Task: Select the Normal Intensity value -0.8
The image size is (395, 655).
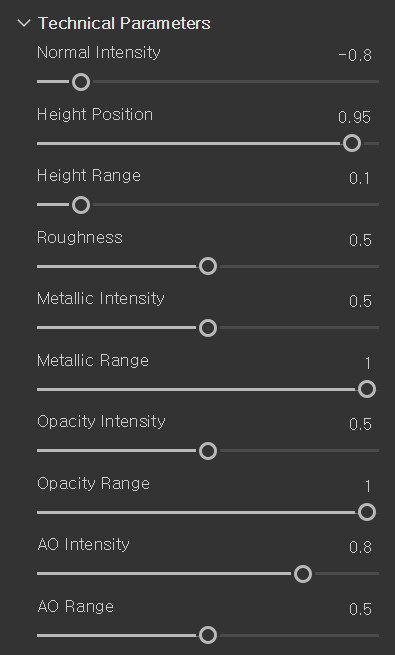Action: (x=355, y=56)
